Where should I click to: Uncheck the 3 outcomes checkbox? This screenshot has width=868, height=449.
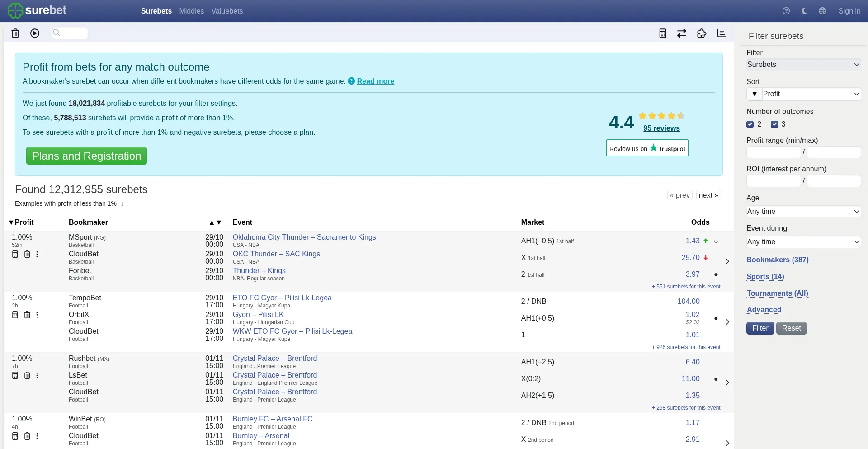coord(774,124)
